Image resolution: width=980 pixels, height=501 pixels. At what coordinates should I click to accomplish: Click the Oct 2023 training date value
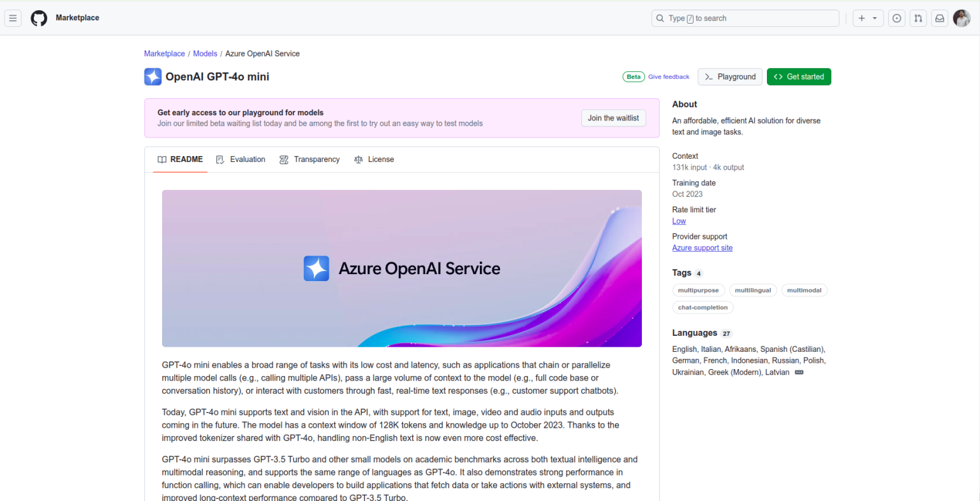coord(687,194)
